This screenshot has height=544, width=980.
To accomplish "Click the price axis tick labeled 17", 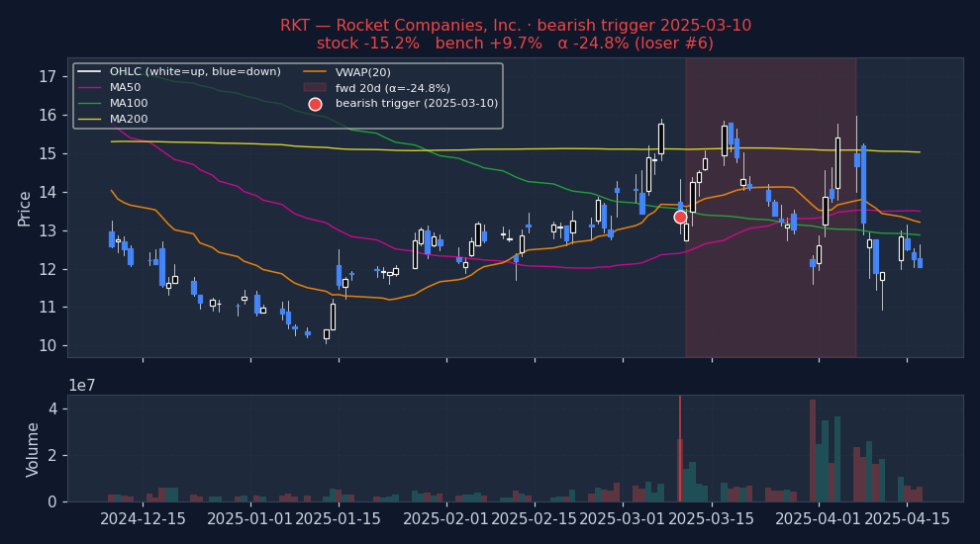I will (x=47, y=76).
